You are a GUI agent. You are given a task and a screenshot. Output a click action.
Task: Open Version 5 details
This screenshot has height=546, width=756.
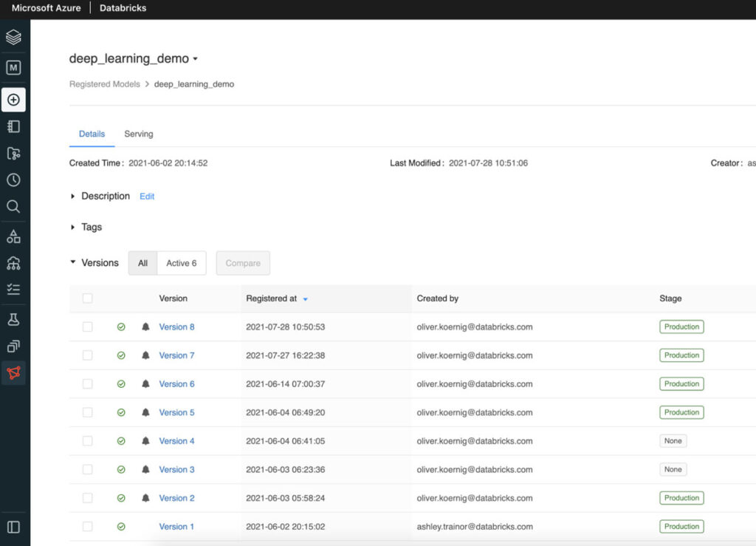tap(176, 412)
